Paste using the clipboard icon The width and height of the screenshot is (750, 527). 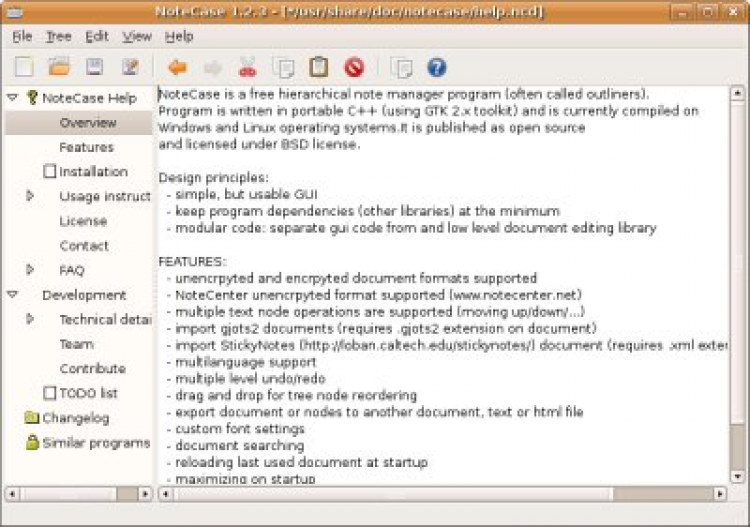point(318,68)
